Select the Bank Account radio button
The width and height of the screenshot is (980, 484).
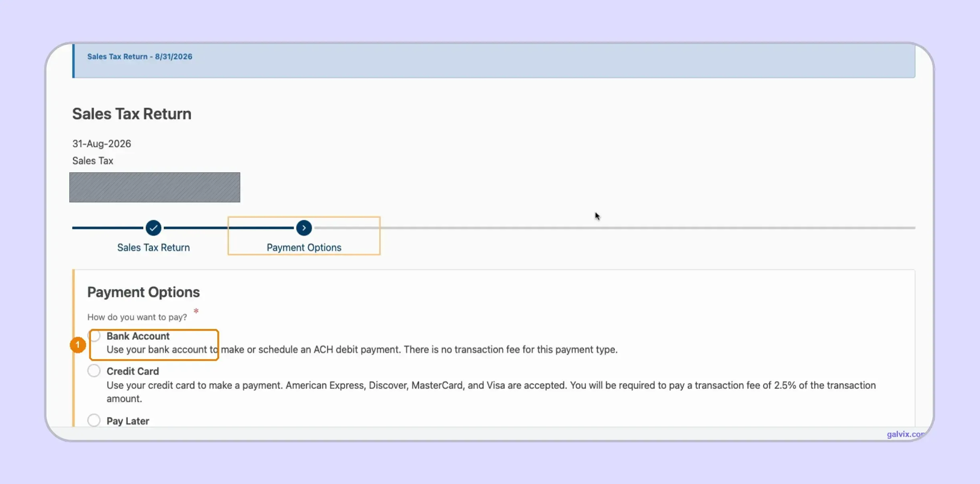(94, 336)
